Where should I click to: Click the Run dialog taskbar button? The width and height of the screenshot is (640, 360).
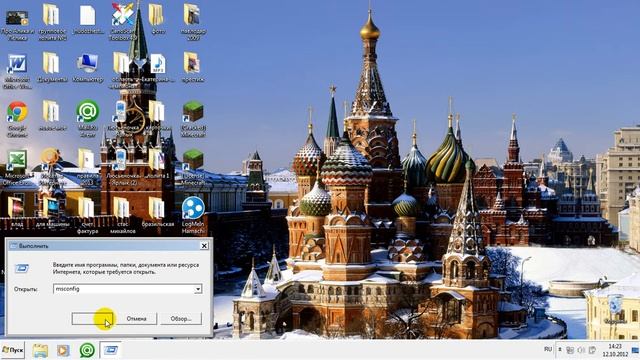click(111, 350)
